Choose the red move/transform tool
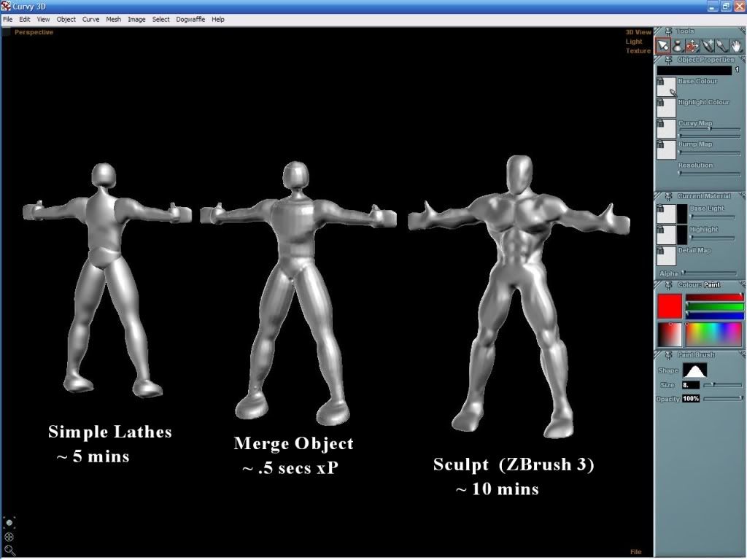 (692, 46)
